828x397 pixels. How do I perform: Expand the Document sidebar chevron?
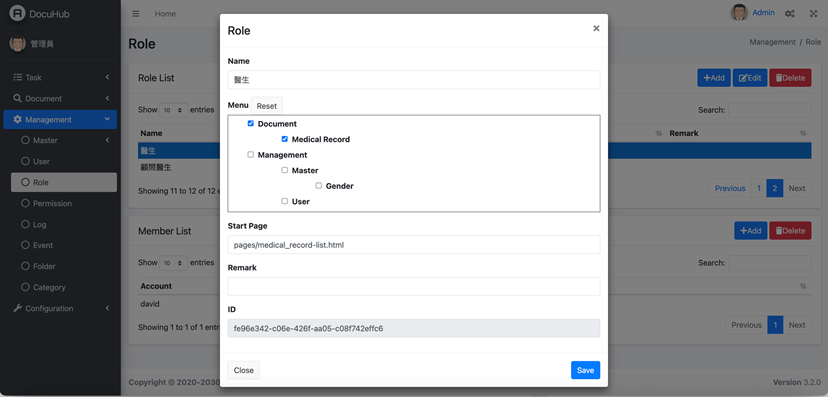point(107,98)
